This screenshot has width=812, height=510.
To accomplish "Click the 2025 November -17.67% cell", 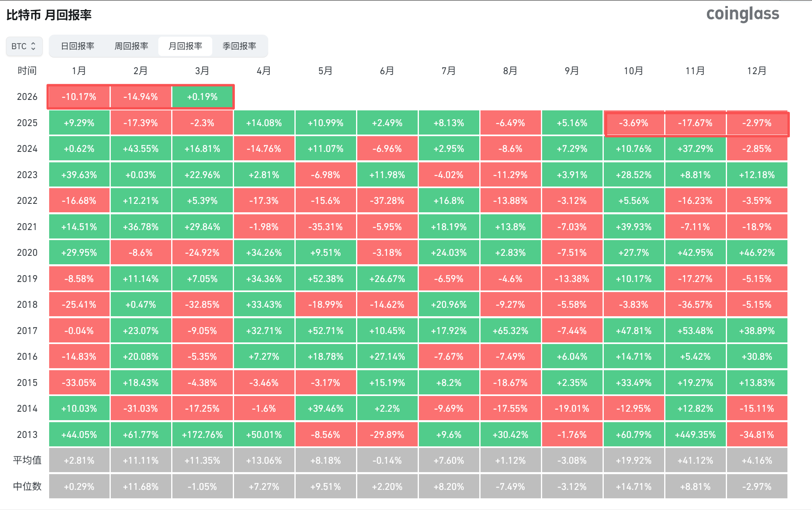I will tap(695, 123).
